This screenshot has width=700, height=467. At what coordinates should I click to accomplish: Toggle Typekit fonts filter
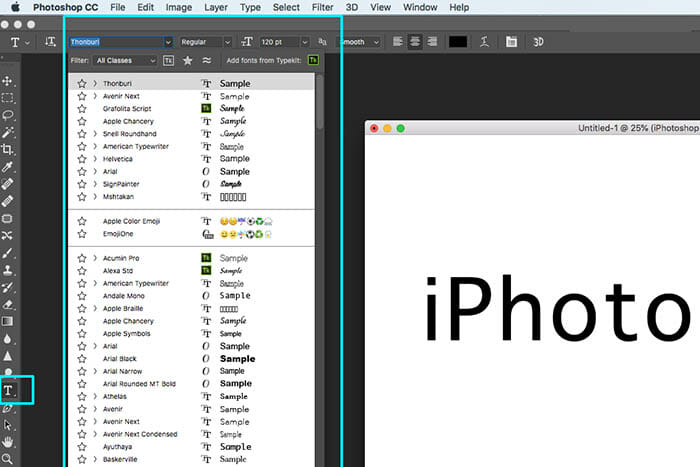coord(168,60)
